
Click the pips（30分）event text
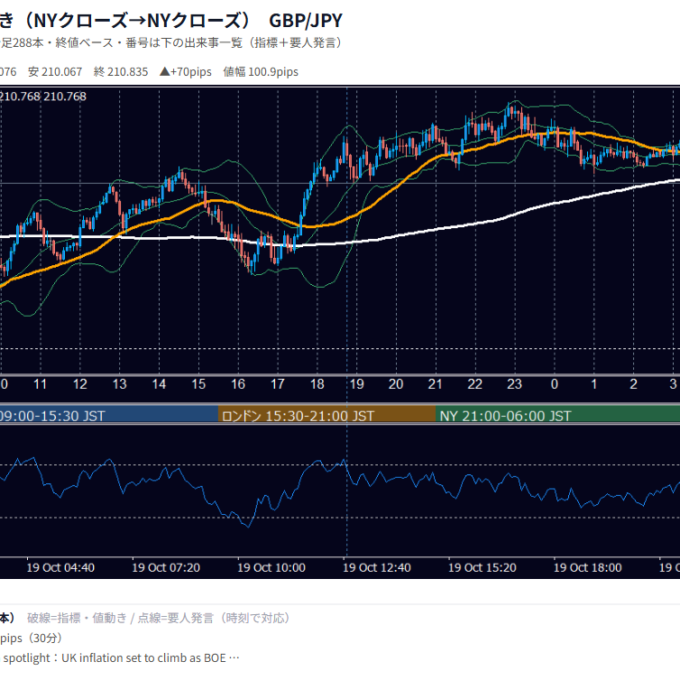31,638
